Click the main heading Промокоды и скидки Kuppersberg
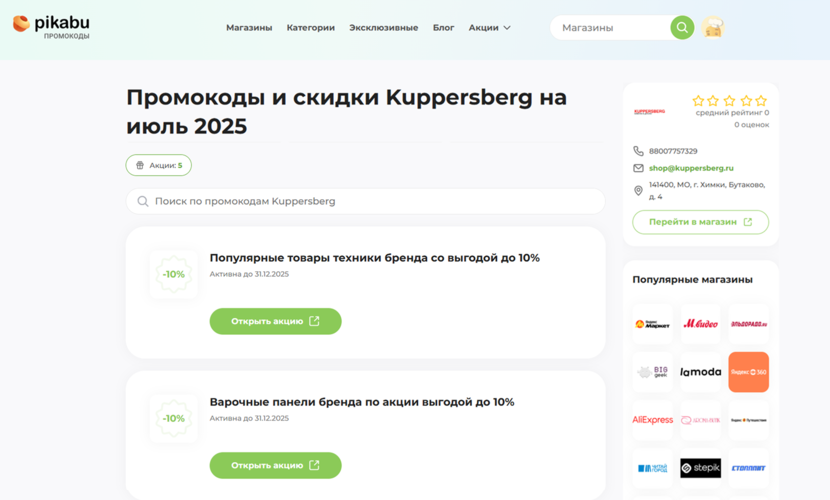The height and width of the screenshot is (500, 830). click(x=347, y=112)
